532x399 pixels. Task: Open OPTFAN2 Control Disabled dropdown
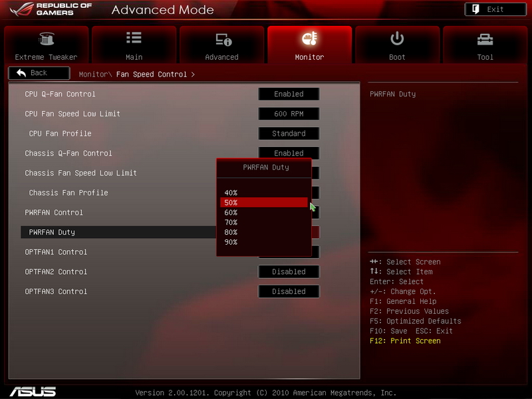pos(289,272)
